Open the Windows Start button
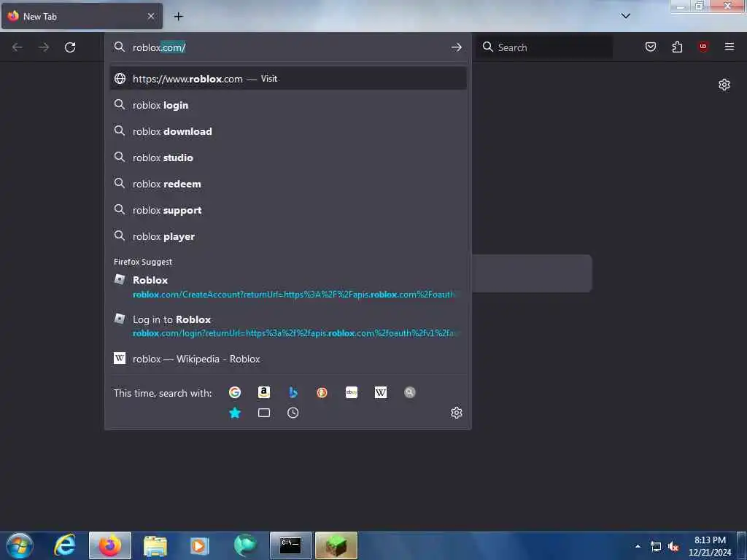 click(x=20, y=545)
